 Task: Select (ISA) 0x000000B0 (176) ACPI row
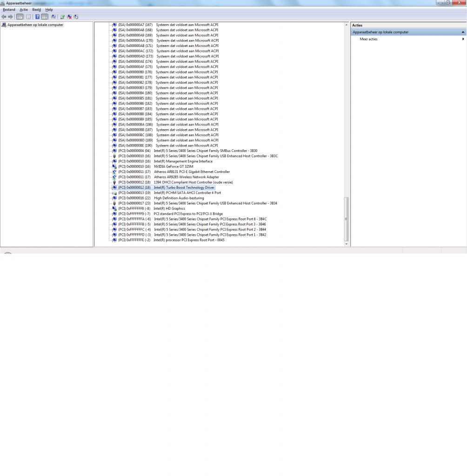click(x=168, y=72)
